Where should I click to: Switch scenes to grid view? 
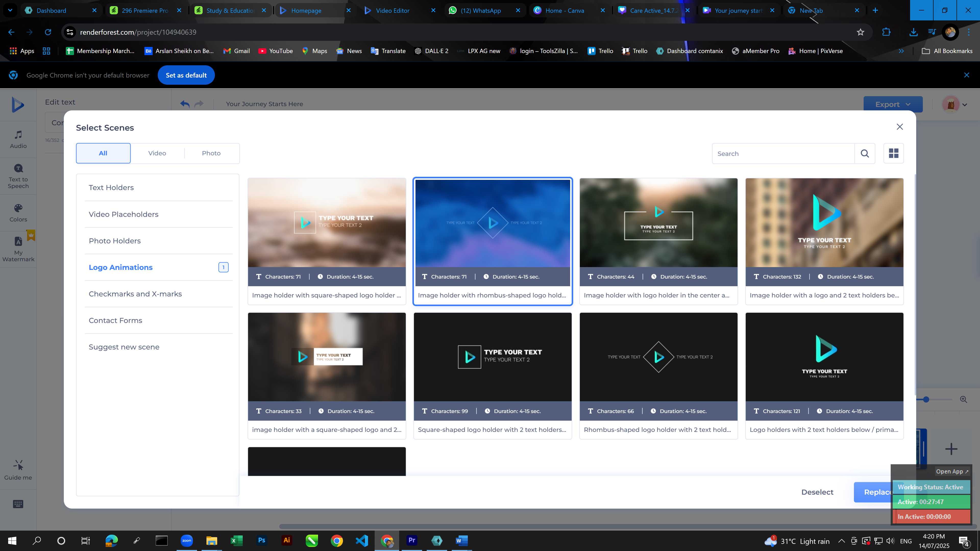pos(894,153)
